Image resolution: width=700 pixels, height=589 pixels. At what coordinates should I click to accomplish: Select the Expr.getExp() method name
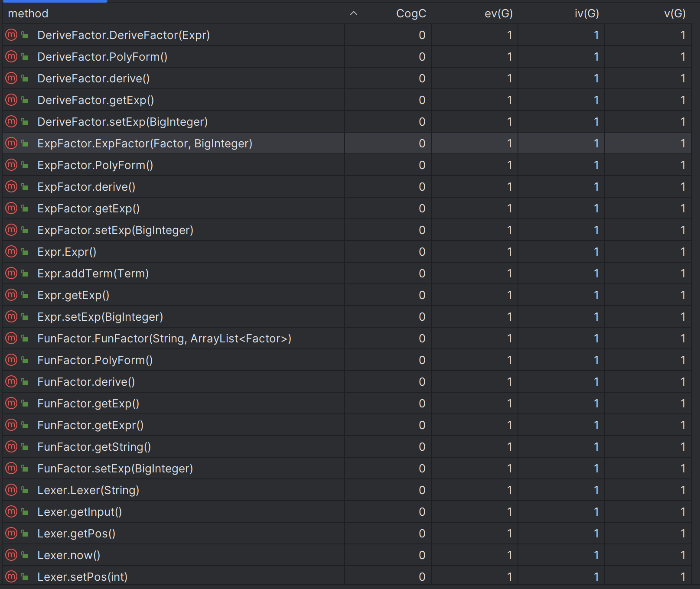(x=73, y=295)
